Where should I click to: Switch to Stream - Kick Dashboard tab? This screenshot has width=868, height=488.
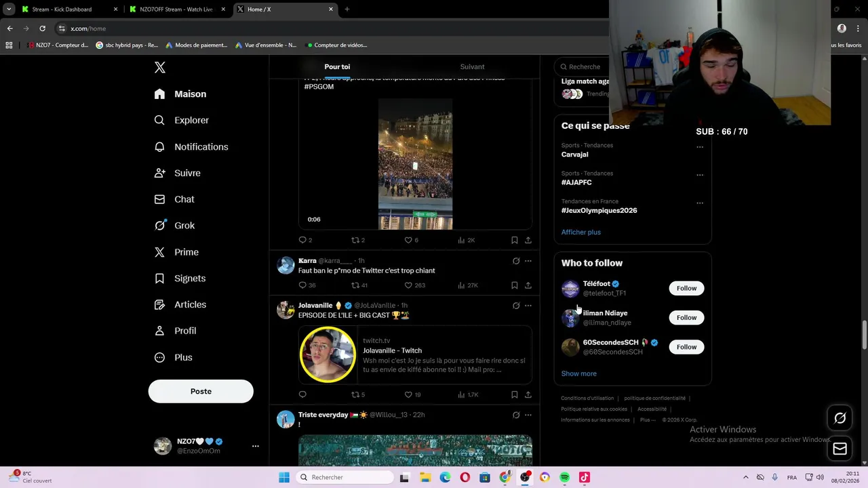tap(68, 9)
